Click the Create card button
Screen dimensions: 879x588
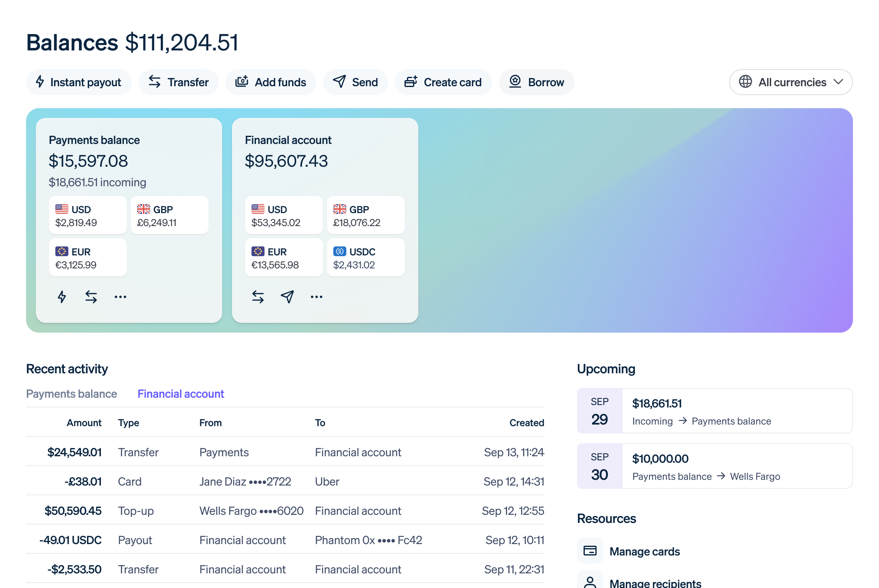tap(443, 82)
